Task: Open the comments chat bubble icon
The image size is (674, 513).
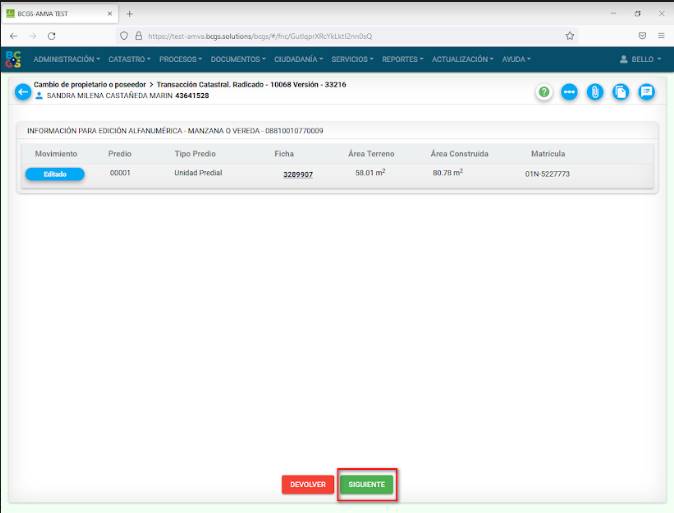Action: click(647, 92)
